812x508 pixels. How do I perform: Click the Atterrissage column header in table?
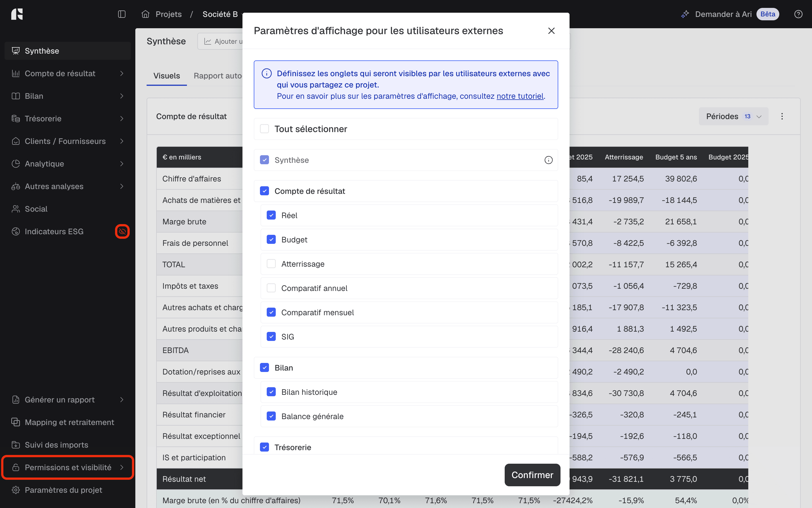(624, 157)
